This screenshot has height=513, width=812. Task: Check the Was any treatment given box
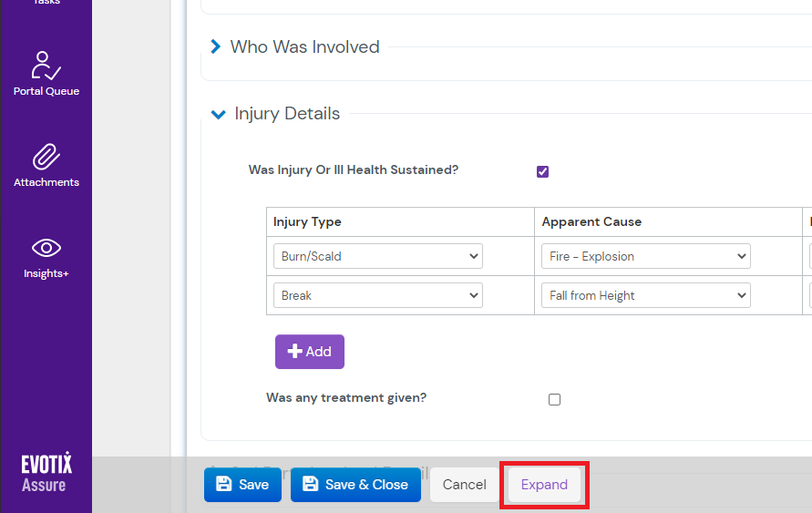click(x=554, y=399)
